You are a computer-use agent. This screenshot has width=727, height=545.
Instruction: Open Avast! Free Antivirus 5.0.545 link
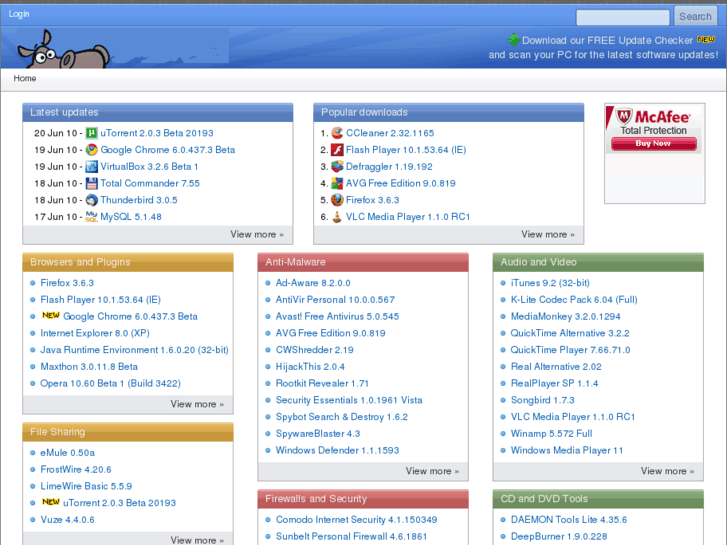click(x=338, y=316)
